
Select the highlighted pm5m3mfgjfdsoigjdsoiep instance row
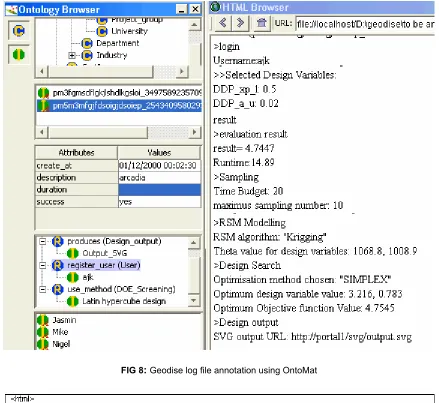click(x=119, y=106)
